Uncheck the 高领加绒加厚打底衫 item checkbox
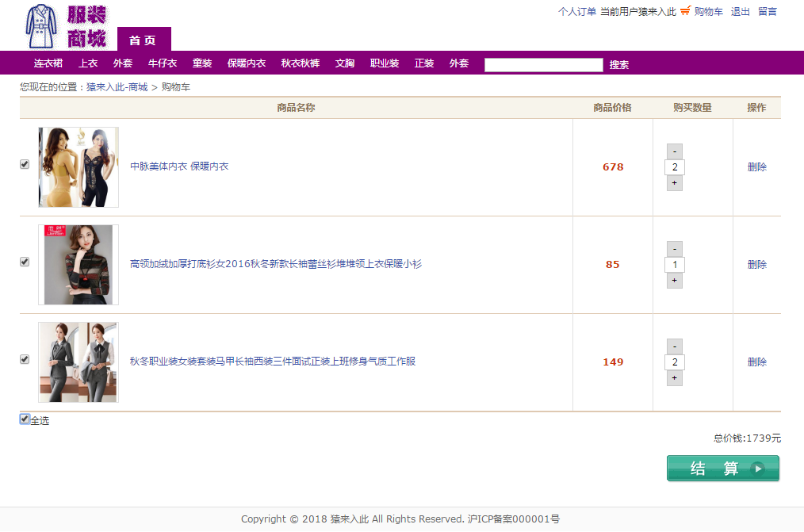This screenshot has height=532, width=804. pyautogui.click(x=25, y=262)
